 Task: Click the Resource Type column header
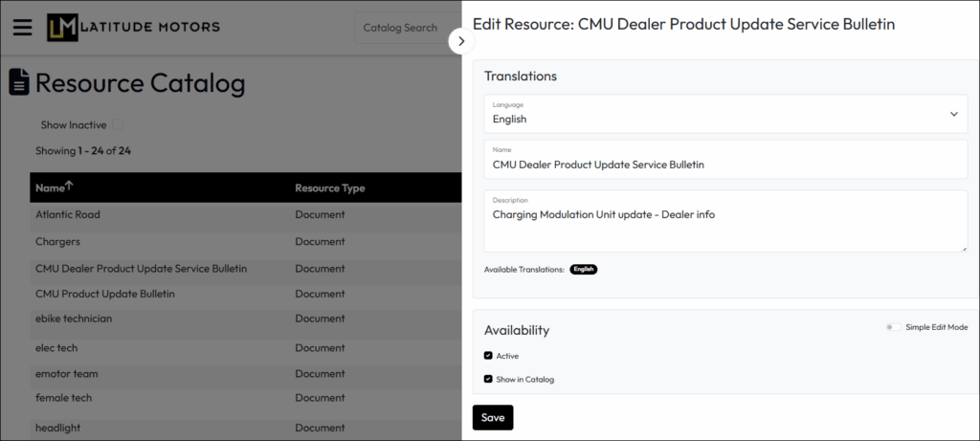[330, 188]
